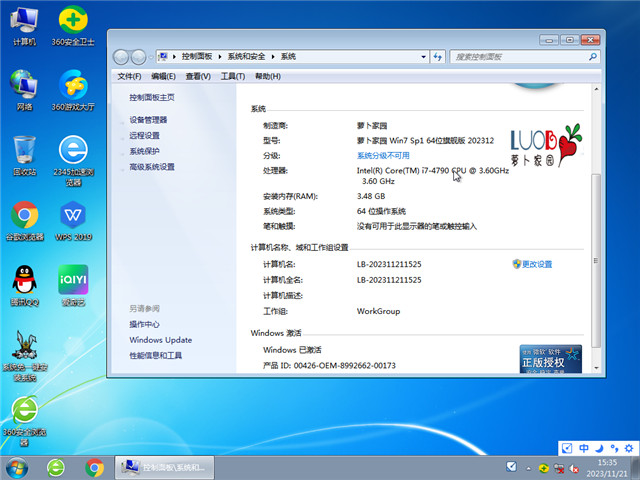Open 高级系统设置 link
The image size is (640, 480).
pos(152,167)
